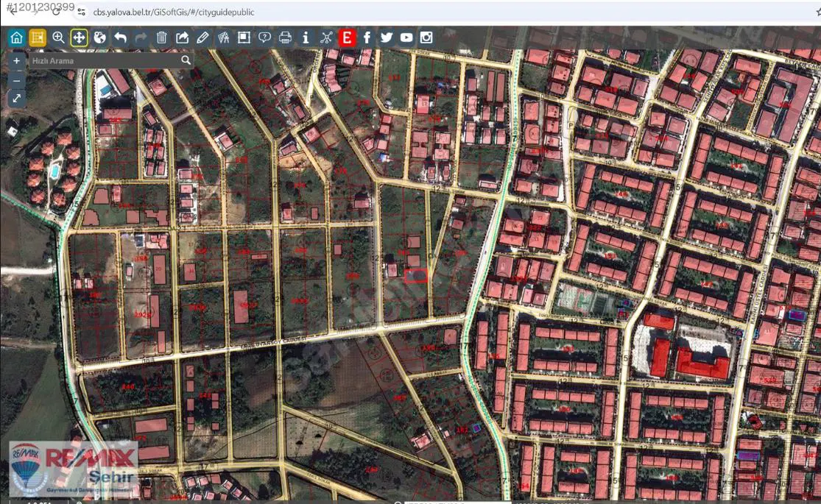The image size is (821, 504).
Task: Undo the last map action
Action: [120, 38]
